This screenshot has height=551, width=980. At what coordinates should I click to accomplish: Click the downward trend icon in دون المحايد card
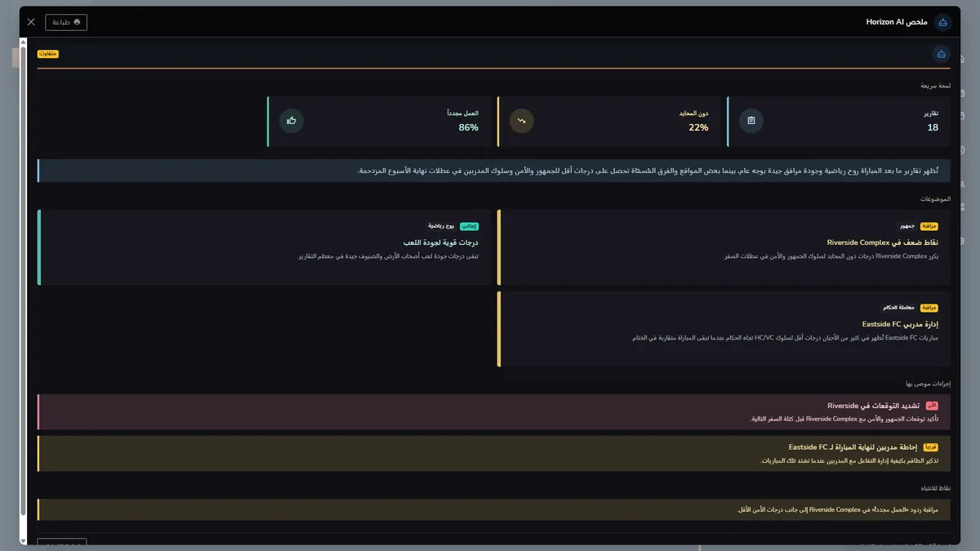coord(522,121)
